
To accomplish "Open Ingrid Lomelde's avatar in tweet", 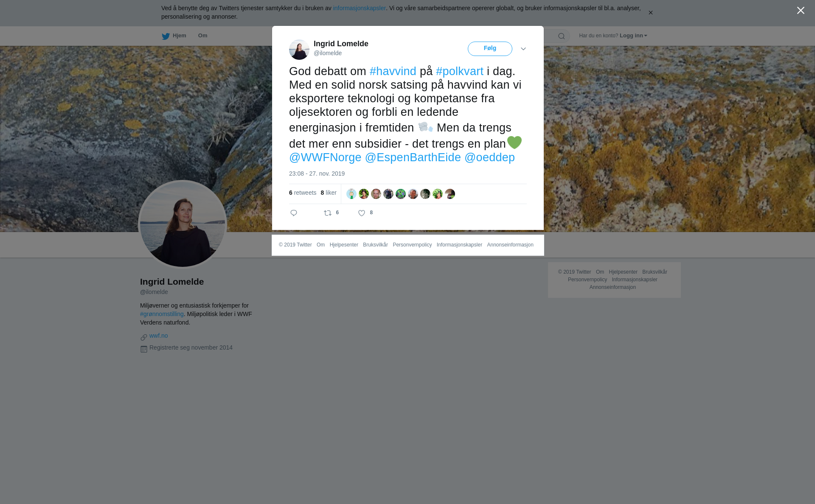I will 299,50.
